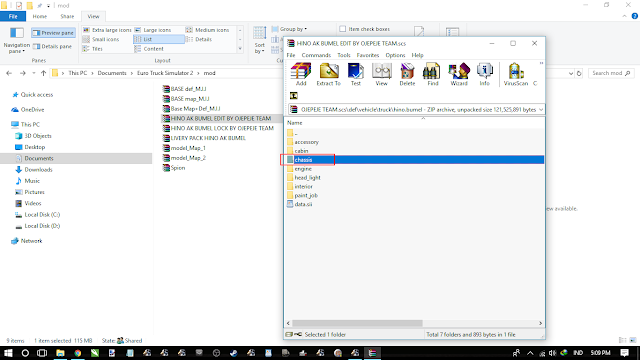Screen dimensions: 640x360
Task: Click the WinRAR horizontal scrollbar
Action: 357,323
